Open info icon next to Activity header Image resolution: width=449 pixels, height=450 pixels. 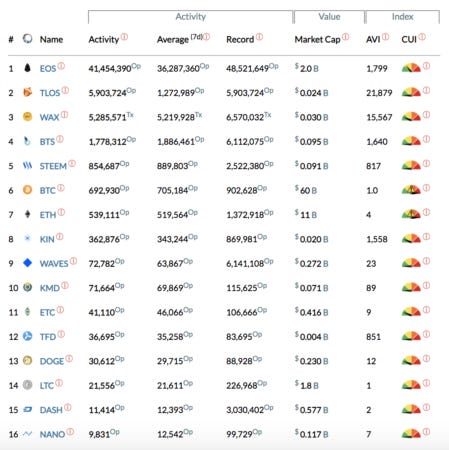click(x=124, y=36)
